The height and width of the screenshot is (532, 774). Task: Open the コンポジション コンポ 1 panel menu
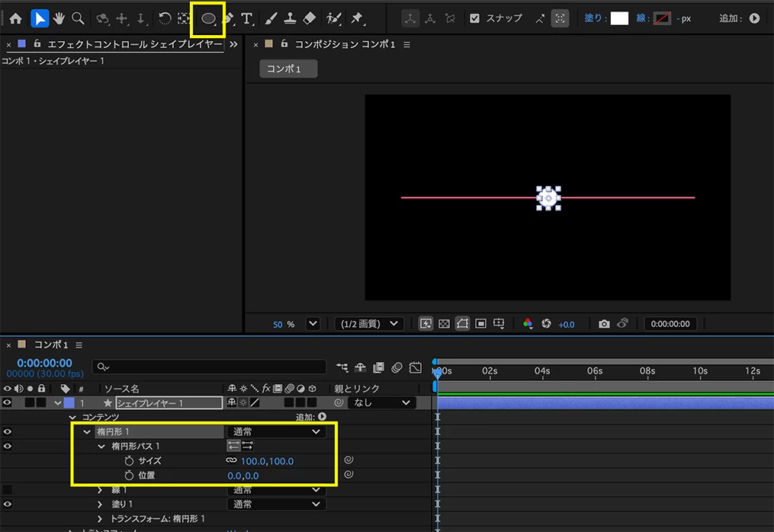tap(406, 44)
